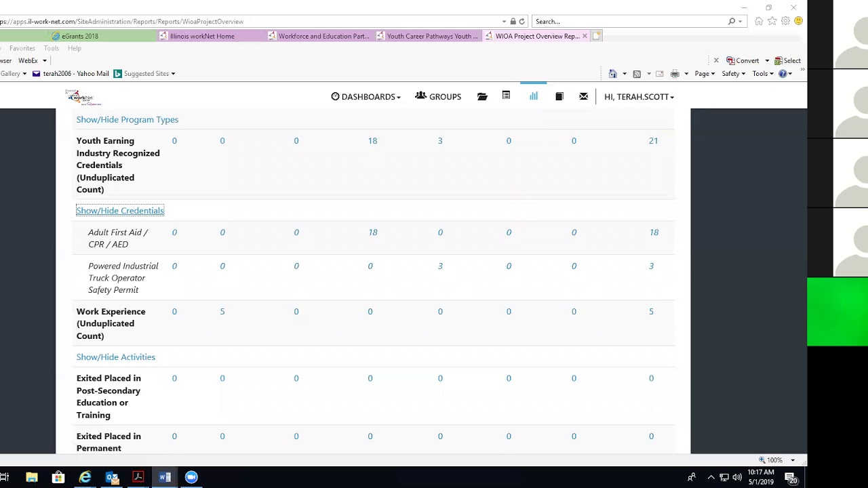868x488 pixels.
Task: Toggle Show/Hide Credentials link
Action: tap(120, 211)
